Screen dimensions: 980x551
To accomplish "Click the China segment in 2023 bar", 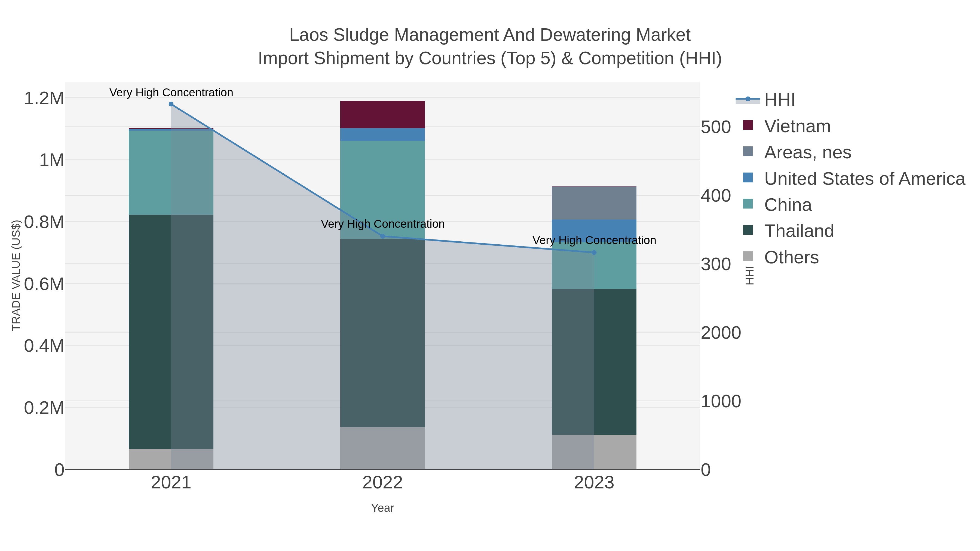I will pyautogui.click(x=594, y=265).
